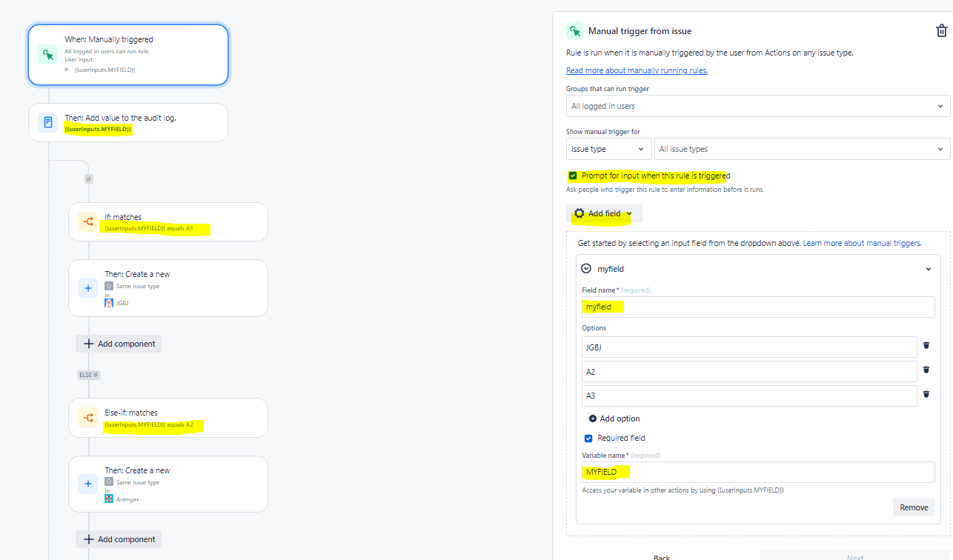Click the plus icon on the JGBJ create action
Screen dimensions: 953x560
tap(87, 287)
